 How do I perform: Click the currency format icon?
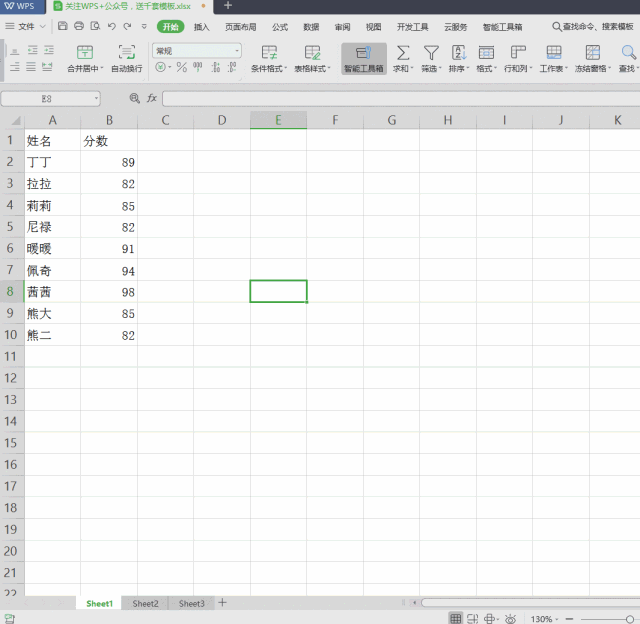tap(160, 67)
